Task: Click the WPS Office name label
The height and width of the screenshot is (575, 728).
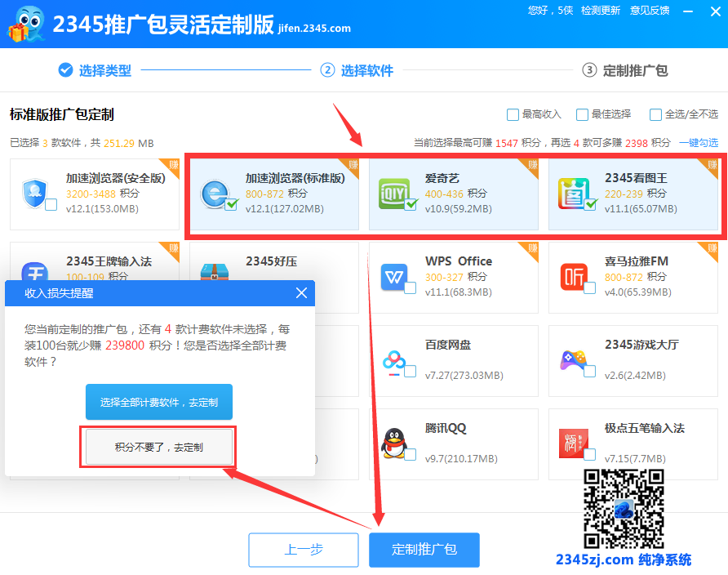Action: [x=459, y=261]
